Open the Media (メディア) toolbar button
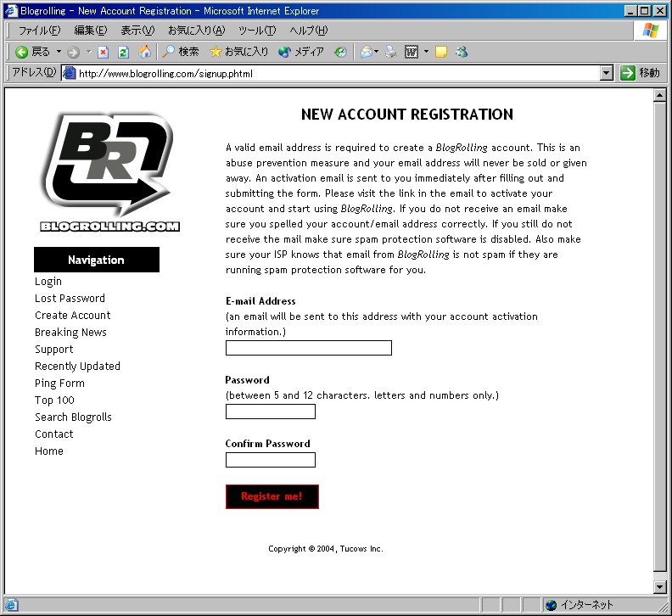 (x=301, y=52)
